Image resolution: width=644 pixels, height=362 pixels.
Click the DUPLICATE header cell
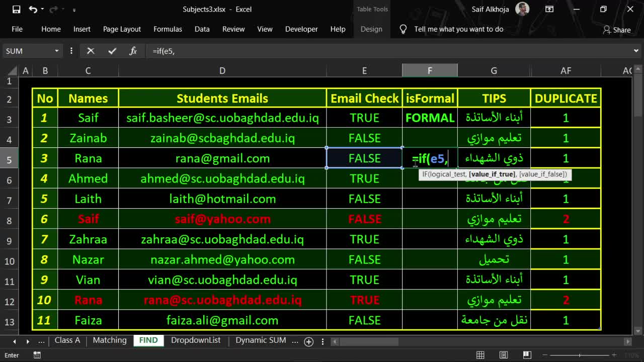566,99
